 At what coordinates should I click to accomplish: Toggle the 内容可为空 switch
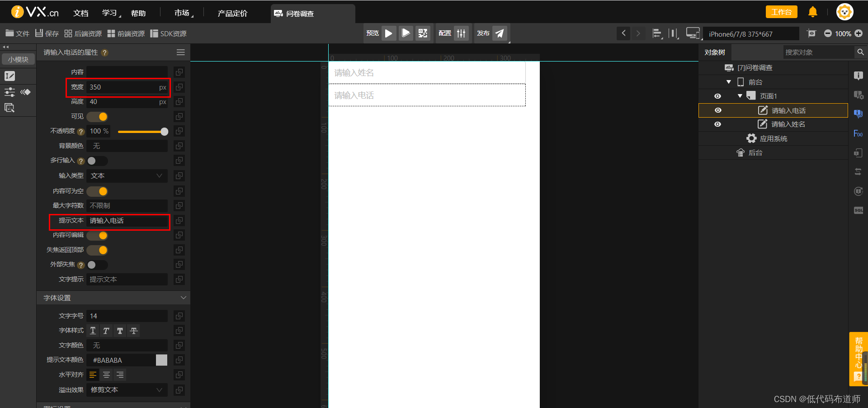point(97,191)
